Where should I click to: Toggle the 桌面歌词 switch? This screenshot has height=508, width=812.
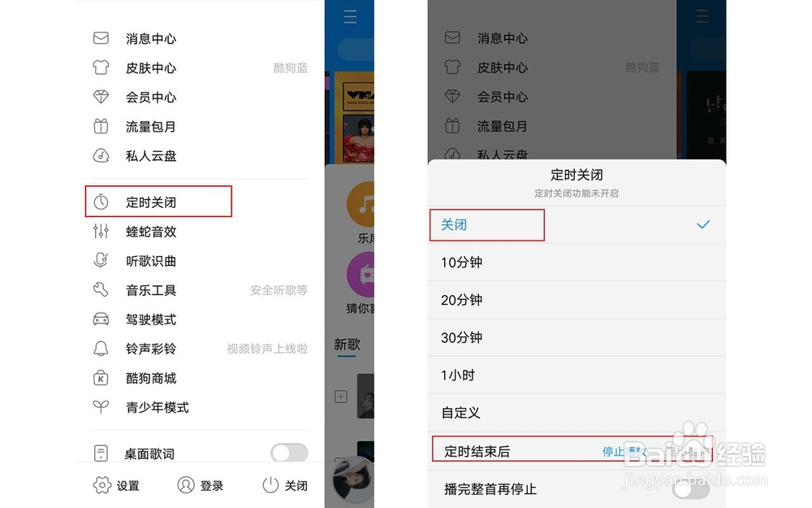click(x=289, y=453)
